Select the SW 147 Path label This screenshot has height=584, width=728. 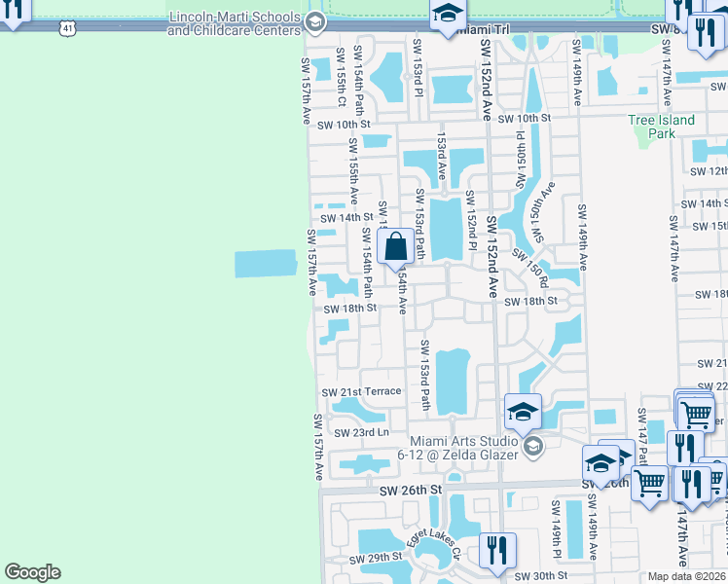[642, 436]
